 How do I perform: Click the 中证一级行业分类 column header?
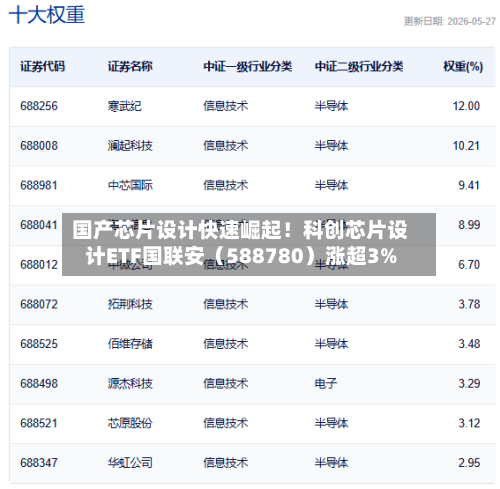tap(248, 66)
